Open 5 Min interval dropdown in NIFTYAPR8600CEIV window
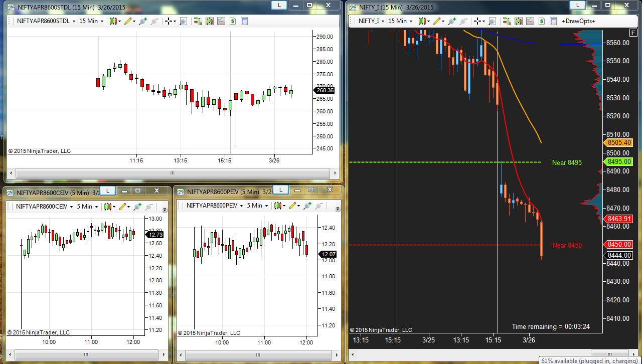The height and width of the screenshot is (364, 642). click(87, 206)
